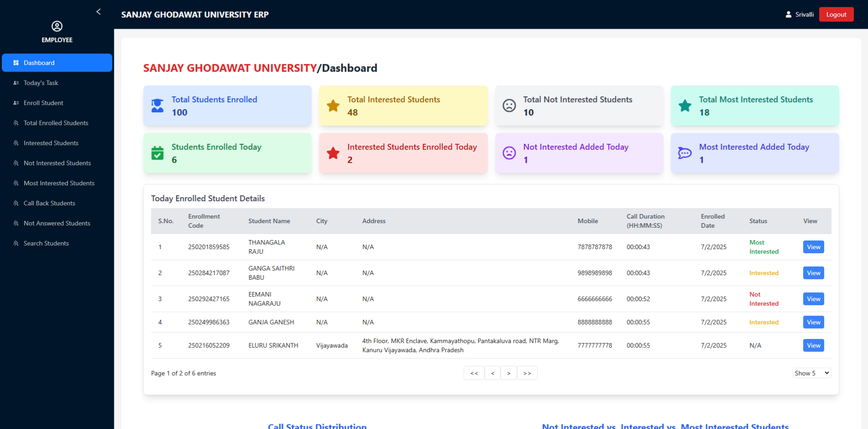
Task: Open Today's Task in the sidebar
Action: pyautogui.click(x=57, y=83)
